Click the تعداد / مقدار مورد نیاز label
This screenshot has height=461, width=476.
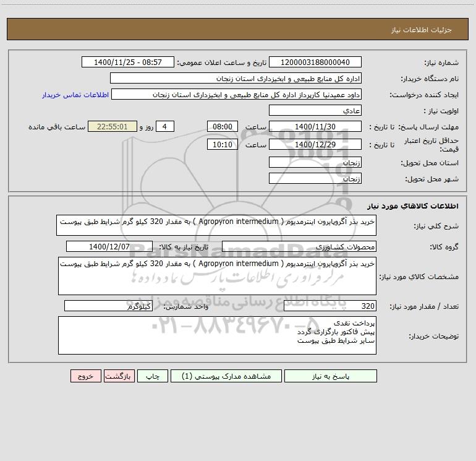tap(424, 307)
